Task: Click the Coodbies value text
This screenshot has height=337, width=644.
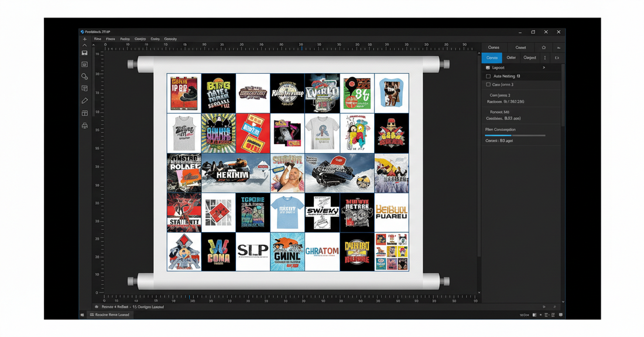Action: 503,118
